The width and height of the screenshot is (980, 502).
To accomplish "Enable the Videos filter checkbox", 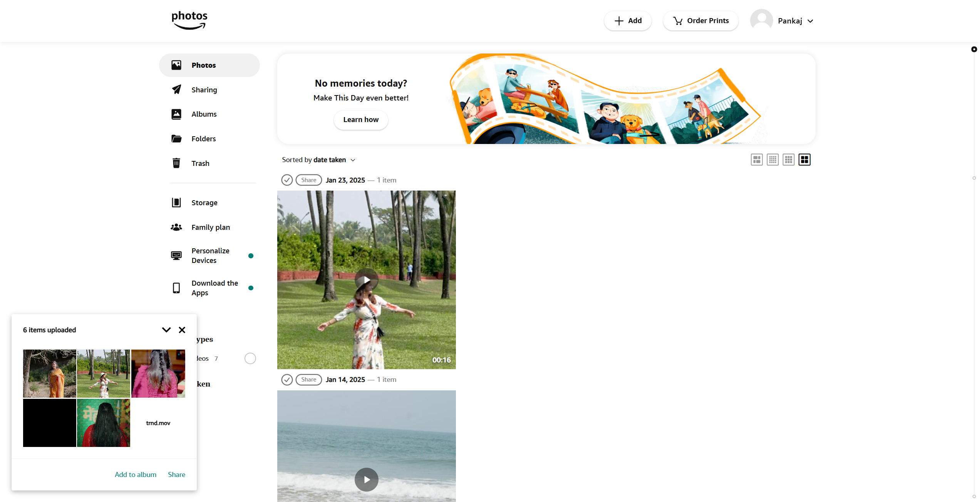I will [250, 358].
